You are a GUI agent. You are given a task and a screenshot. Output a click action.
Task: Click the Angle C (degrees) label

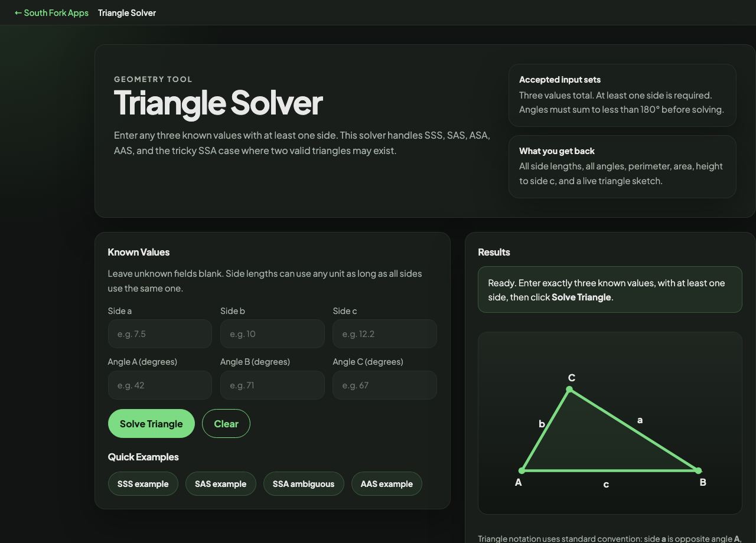[x=368, y=362]
